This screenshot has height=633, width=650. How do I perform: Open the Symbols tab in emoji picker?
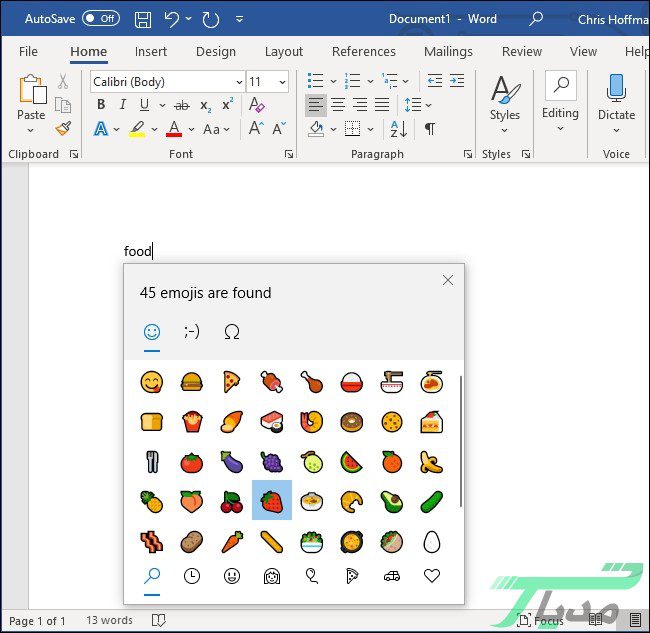tap(232, 332)
